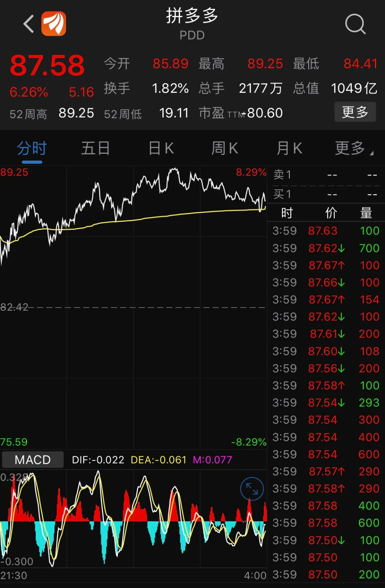Click the 拼多多 stock title
The width and height of the screenshot is (385, 588).
point(192,16)
